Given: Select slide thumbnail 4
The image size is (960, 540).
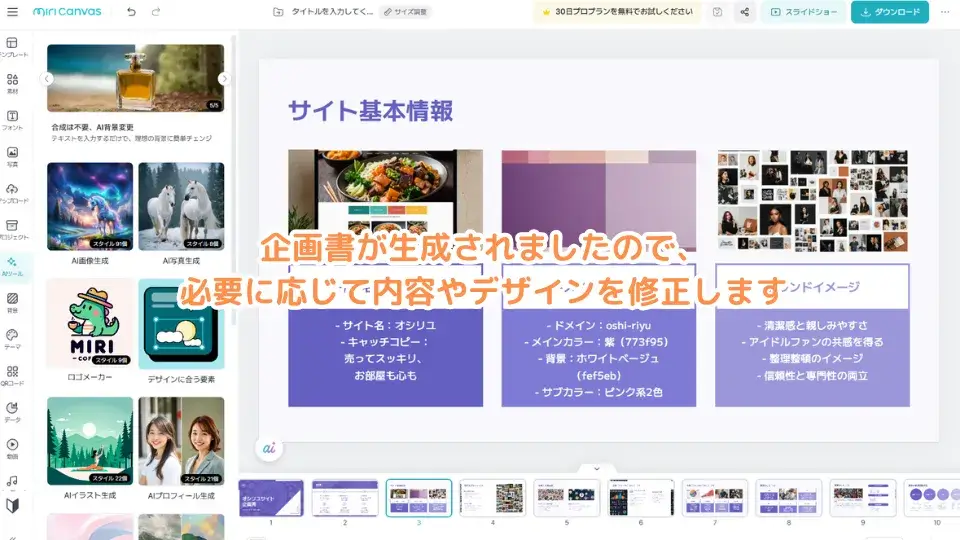Looking at the screenshot, I should click(x=493, y=498).
